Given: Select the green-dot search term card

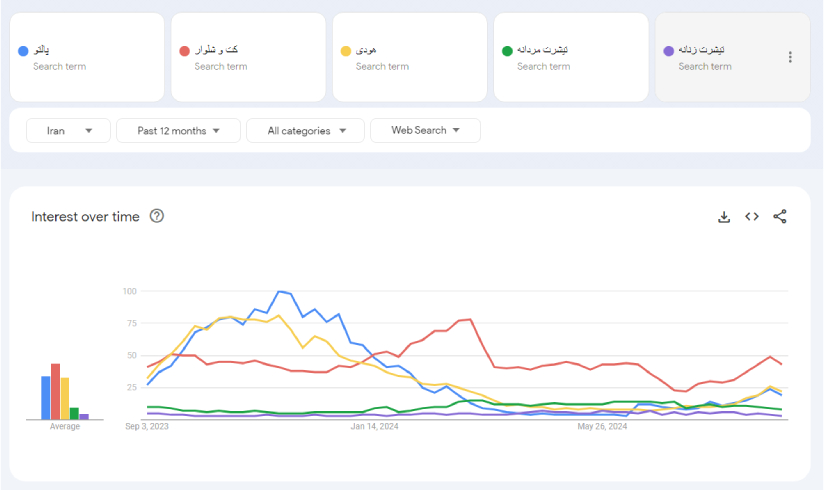Looking at the screenshot, I should coord(571,57).
